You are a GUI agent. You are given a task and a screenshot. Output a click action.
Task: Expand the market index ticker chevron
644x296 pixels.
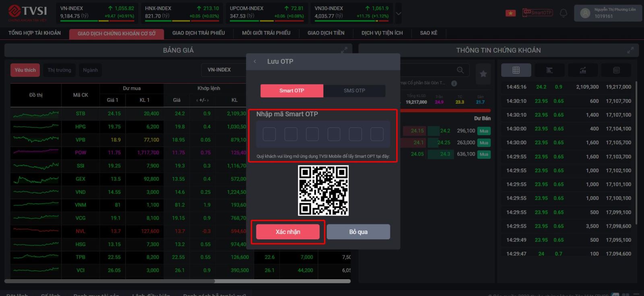pyautogui.click(x=398, y=14)
